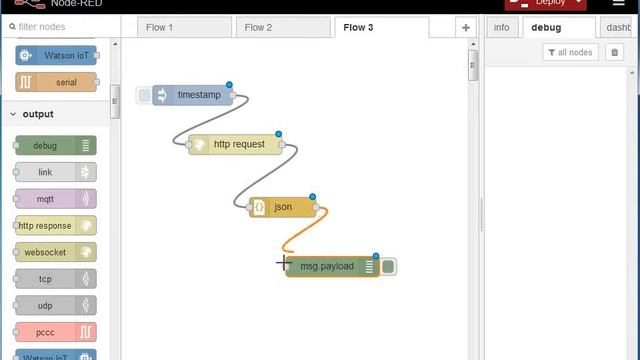Image resolution: width=640 pixels, height=360 pixels.
Task: Click the json node input port
Action: point(249,208)
